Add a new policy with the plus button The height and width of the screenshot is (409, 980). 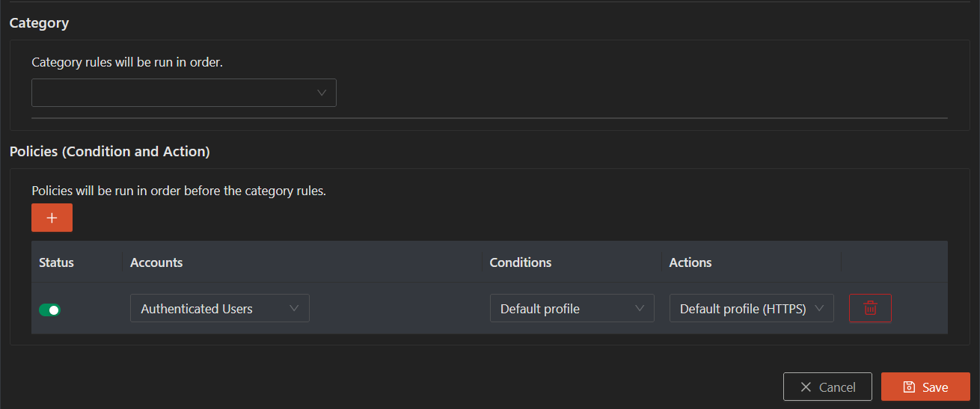click(x=52, y=218)
